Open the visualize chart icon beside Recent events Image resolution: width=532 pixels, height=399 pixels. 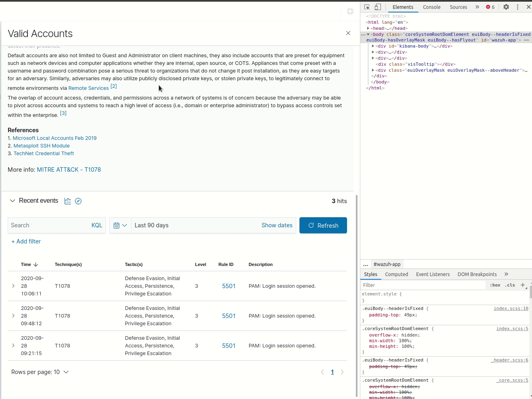(x=67, y=201)
